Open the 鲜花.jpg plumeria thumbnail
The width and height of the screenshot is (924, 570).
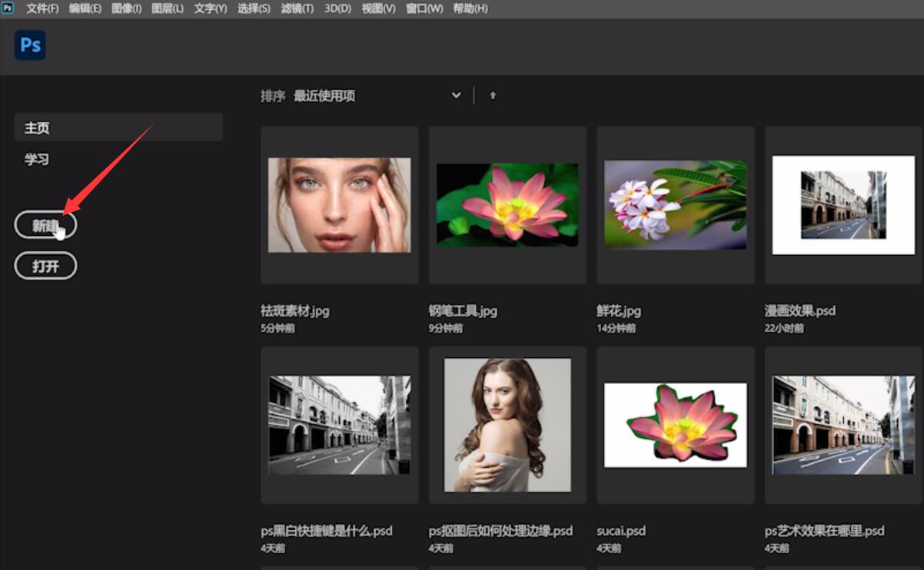[x=676, y=205]
